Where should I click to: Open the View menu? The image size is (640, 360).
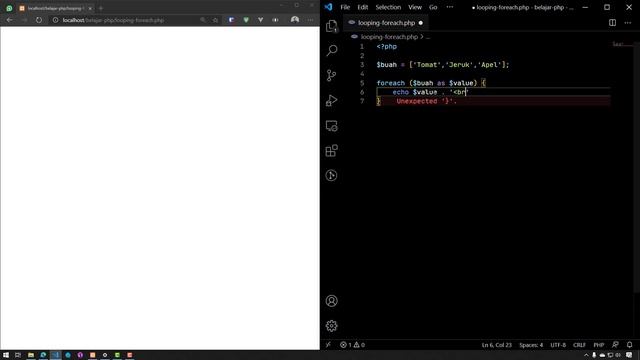[415, 7]
